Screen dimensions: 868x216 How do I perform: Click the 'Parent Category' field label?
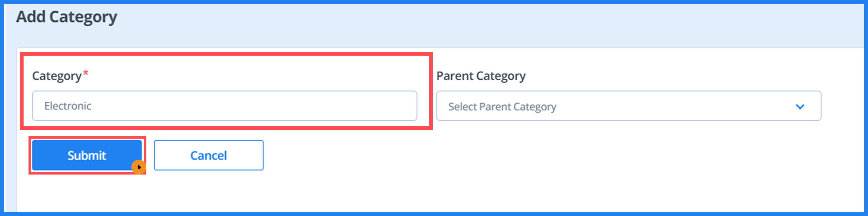[480, 76]
